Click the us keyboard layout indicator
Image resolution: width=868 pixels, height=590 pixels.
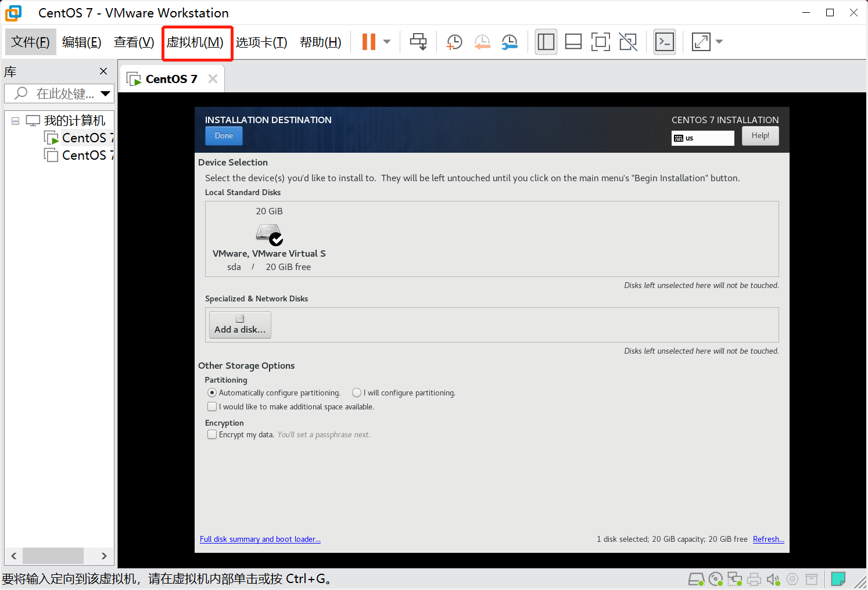coord(703,138)
